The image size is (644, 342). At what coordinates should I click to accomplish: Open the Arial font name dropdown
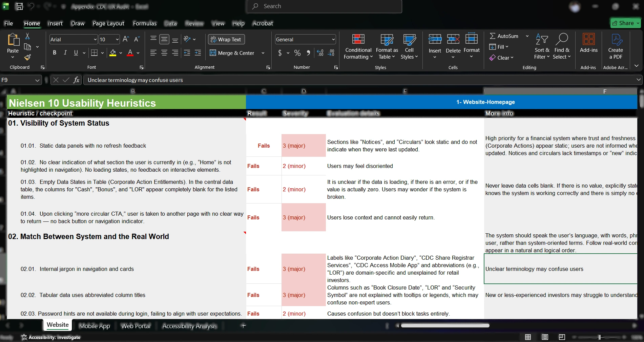tap(95, 40)
